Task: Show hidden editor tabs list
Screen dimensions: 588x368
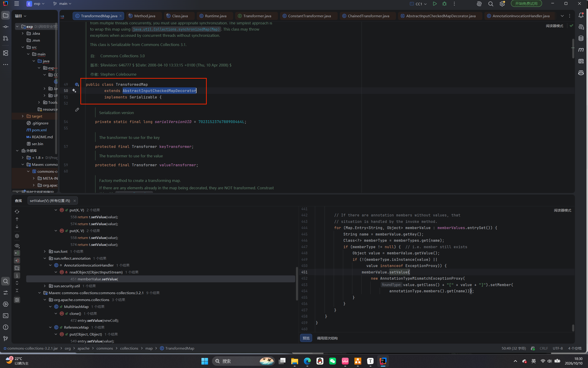Action: (562, 16)
